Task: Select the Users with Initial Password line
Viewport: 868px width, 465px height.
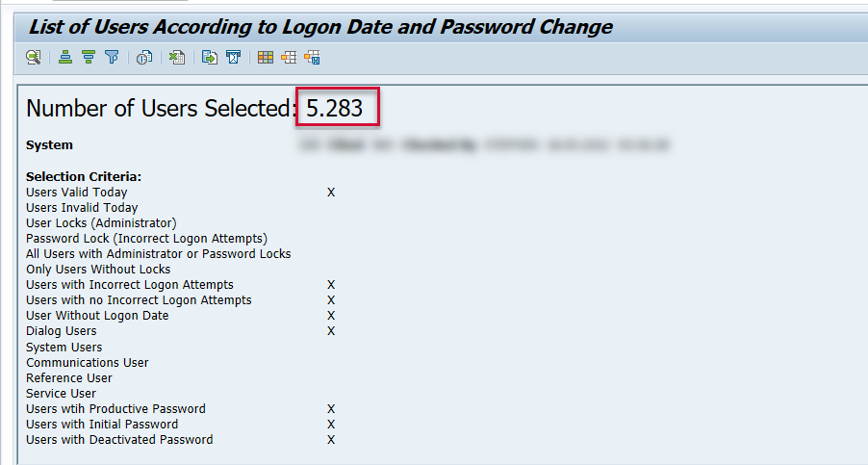Action: 102,424
